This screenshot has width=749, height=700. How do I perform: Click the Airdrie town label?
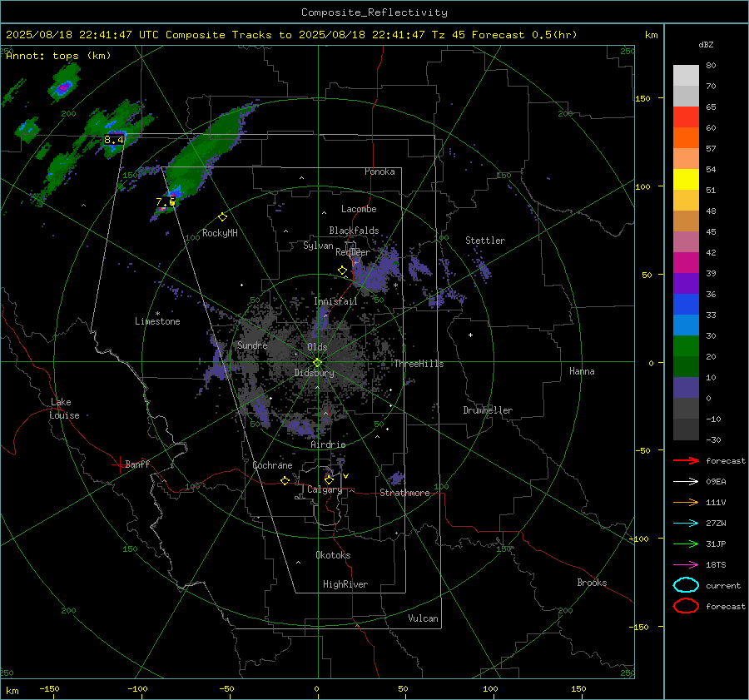click(x=328, y=444)
